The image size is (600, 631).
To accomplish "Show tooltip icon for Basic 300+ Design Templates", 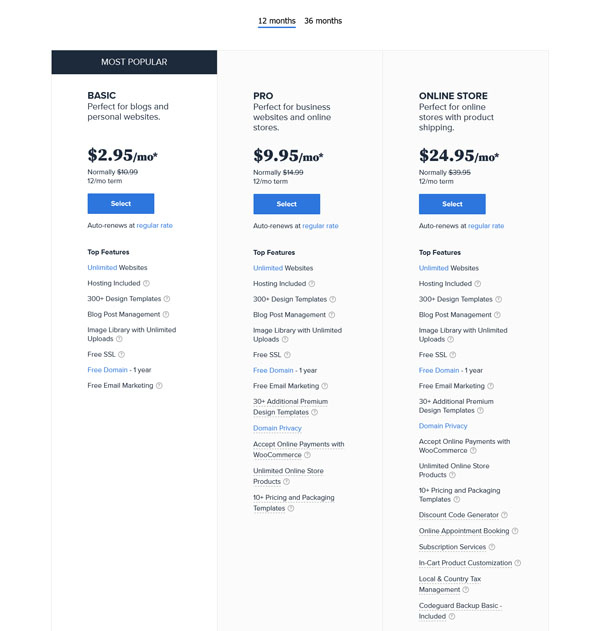I will pos(167,299).
